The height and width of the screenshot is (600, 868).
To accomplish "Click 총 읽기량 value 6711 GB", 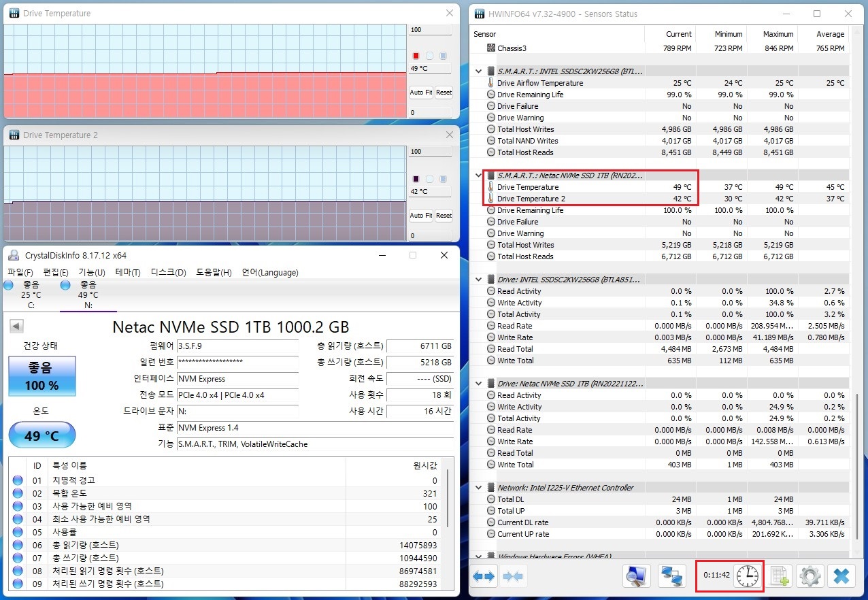I will [420, 346].
